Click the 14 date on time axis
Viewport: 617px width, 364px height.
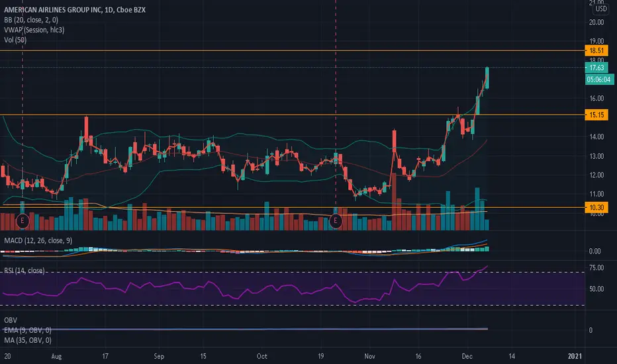512,356
